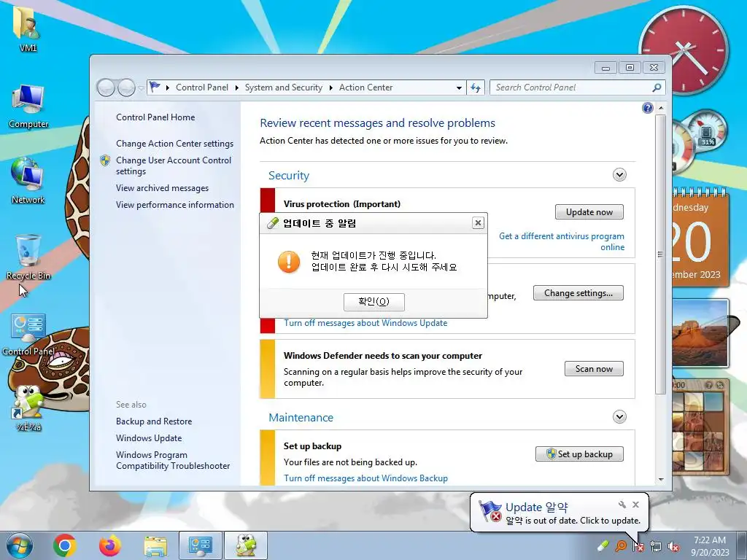Click the vertical scrollbar thumb

(x=660, y=254)
